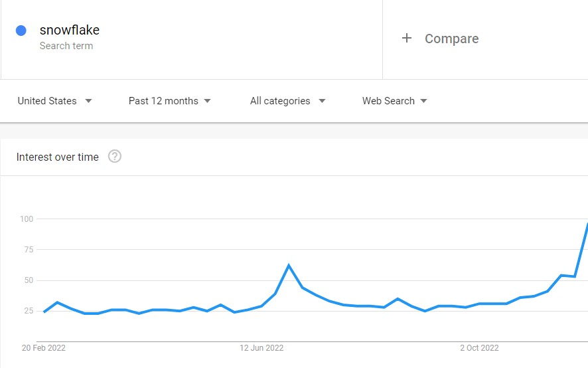Click the June peak on the trend line
The width and height of the screenshot is (588, 368).
tap(289, 265)
